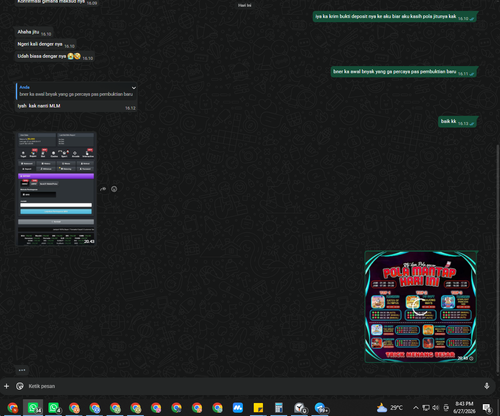Image resolution: width=500 pixels, height=416 pixels.
Task: Jump to quoted message from Anda
Action: click(76, 91)
